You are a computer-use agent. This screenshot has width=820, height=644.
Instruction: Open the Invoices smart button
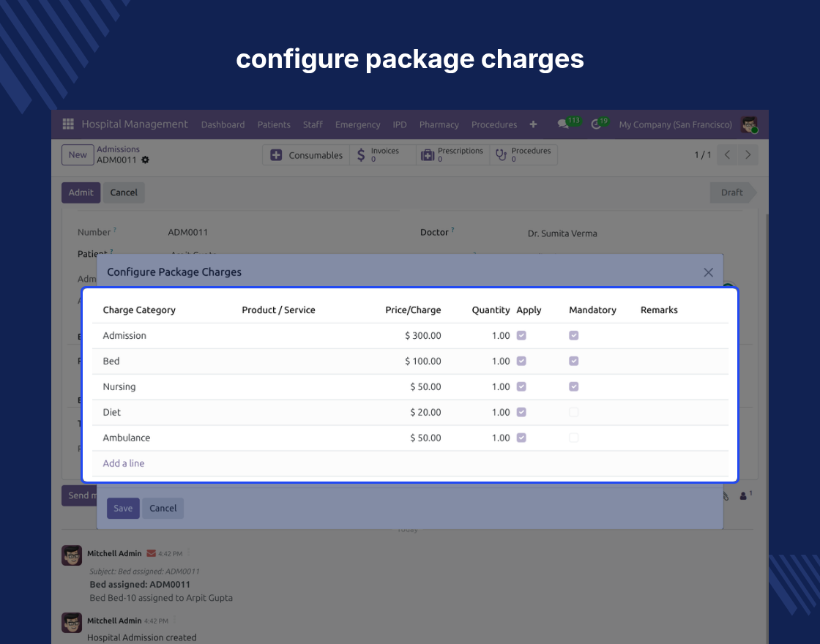coord(382,155)
